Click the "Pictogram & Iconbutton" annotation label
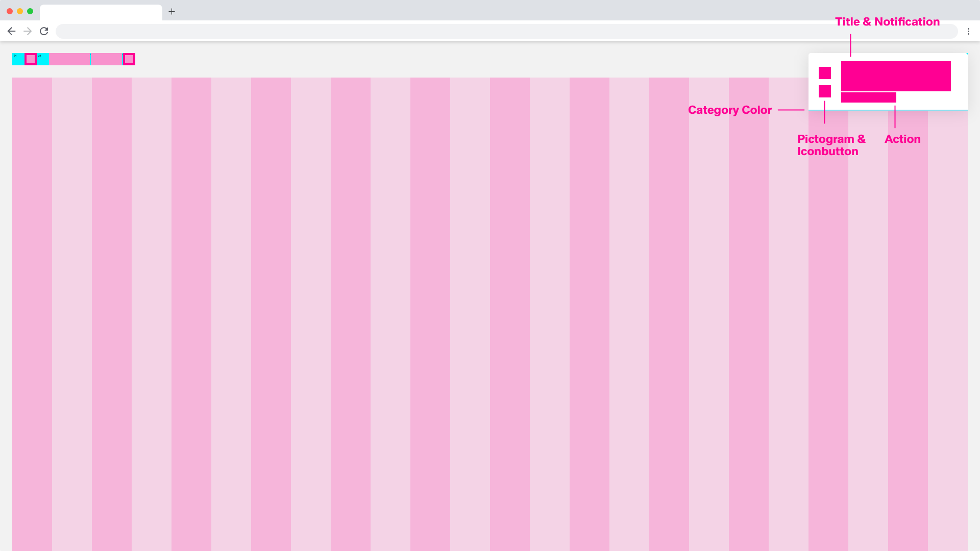 831,145
